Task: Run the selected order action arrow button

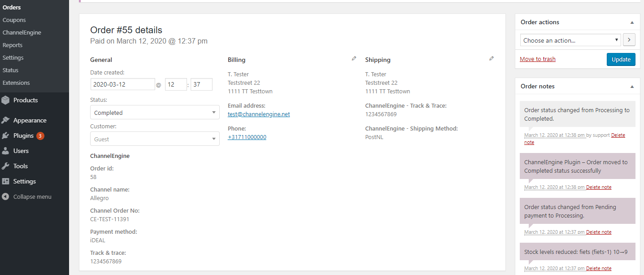Action: [629, 40]
